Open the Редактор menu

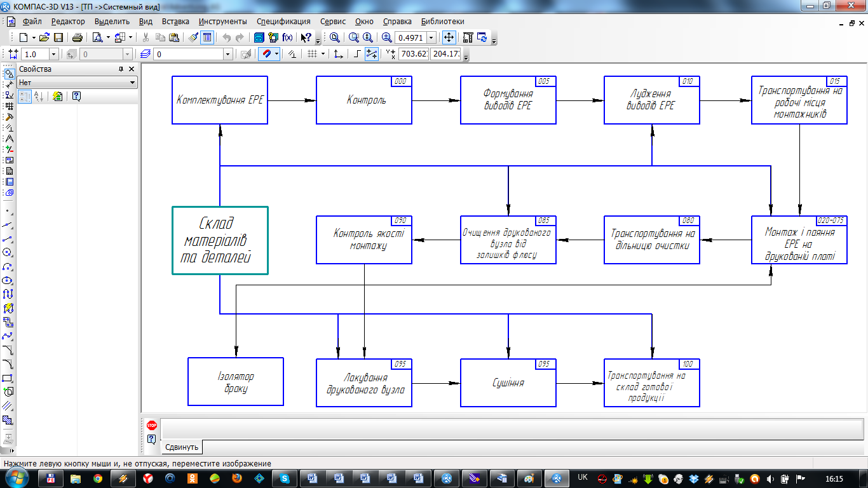pyautogui.click(x=68, y=21)
